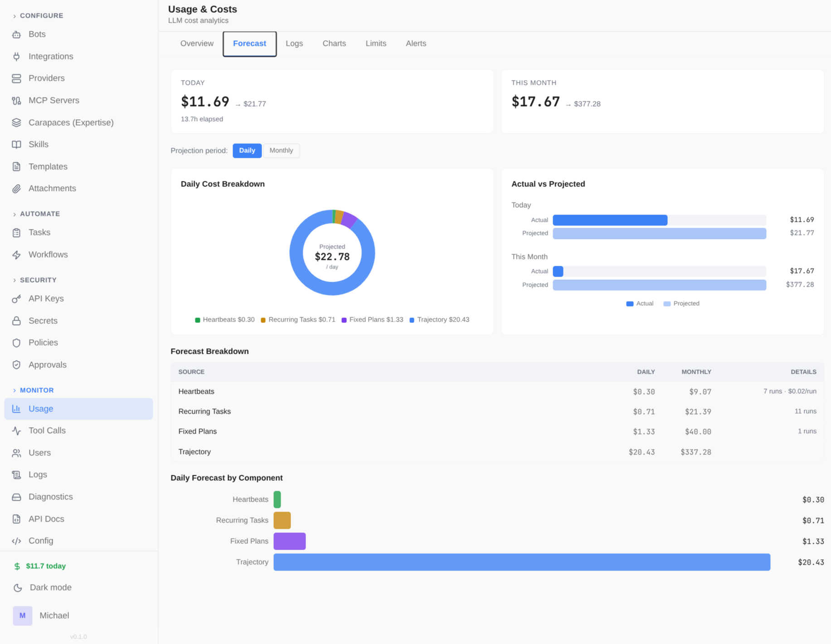Collapse the SECURITY section
831x644 pixels.
coord(15,280)
